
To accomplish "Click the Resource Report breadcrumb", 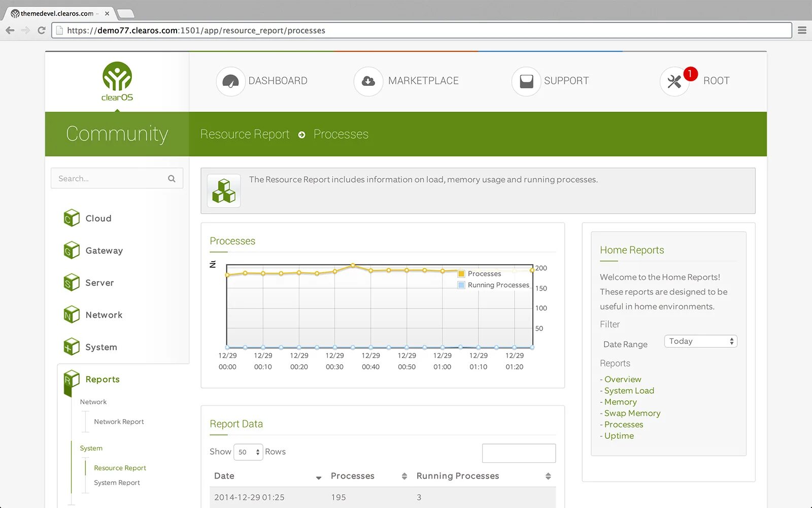I will coord(245,134).
